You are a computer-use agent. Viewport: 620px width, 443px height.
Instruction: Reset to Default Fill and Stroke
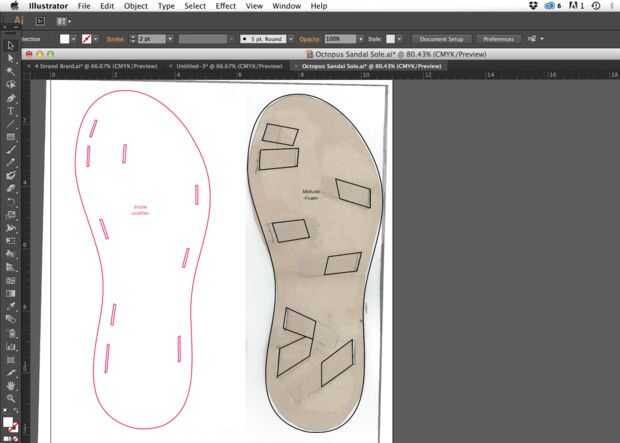coord(4,411)
